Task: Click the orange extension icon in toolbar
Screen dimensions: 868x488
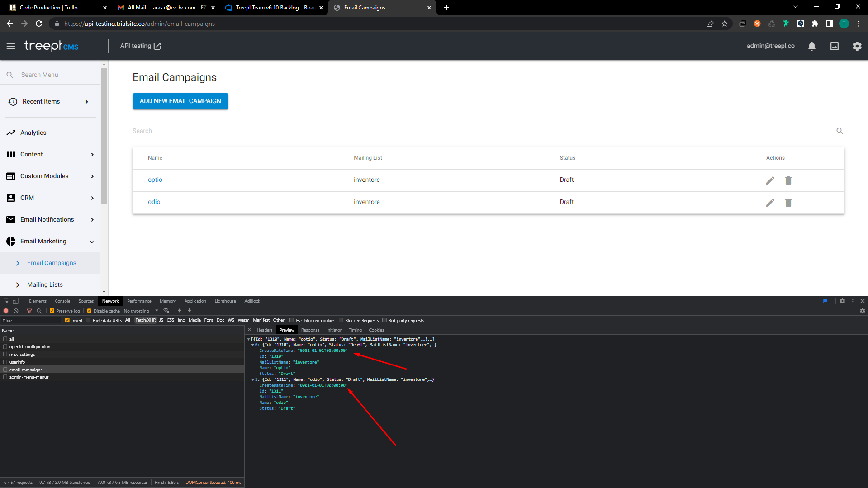Action: [x=757, y=24]
